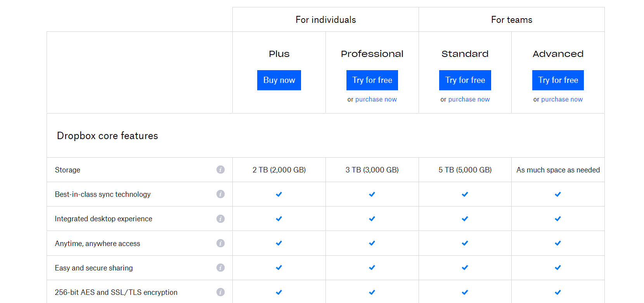Click Plus checkmark for Anytime, anywhere access
The width and height of the screenshot is (644, 303).
click(279, 243)
